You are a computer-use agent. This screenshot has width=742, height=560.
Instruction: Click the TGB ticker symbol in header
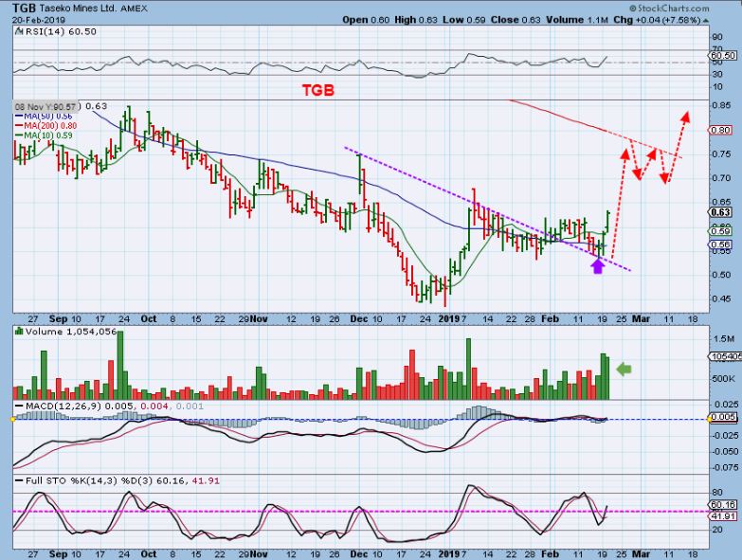24,8
